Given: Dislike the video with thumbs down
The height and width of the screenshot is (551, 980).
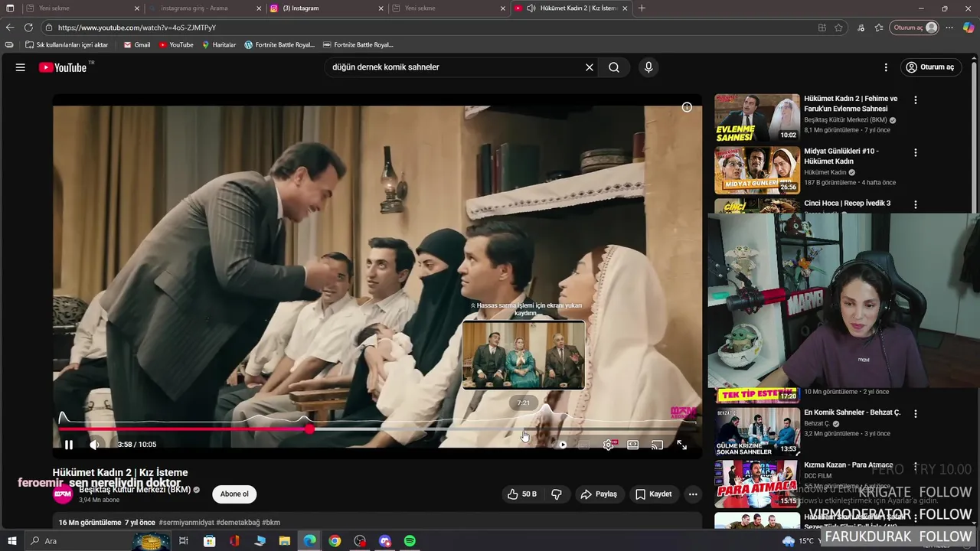Looking at the screenshot, I should [557, 494].
